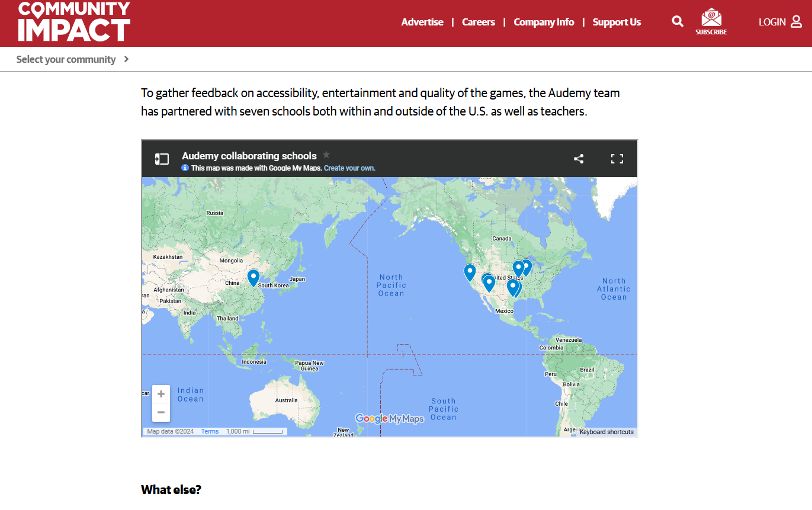
Task: Click the Russia label on the map
Action: (x=214, y=213)
